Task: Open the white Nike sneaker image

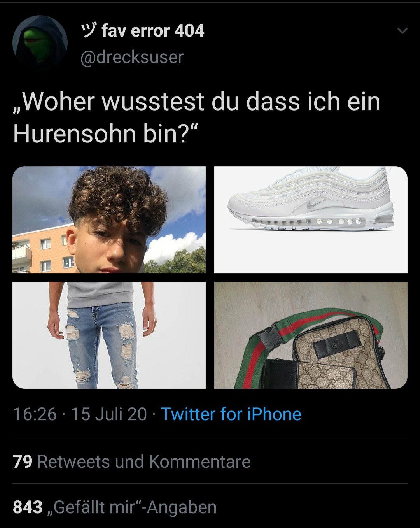Action: click(311, 220)
